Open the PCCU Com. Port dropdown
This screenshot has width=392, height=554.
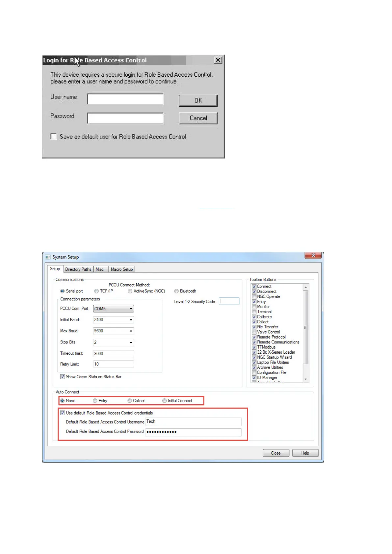(x=114, y=309)
